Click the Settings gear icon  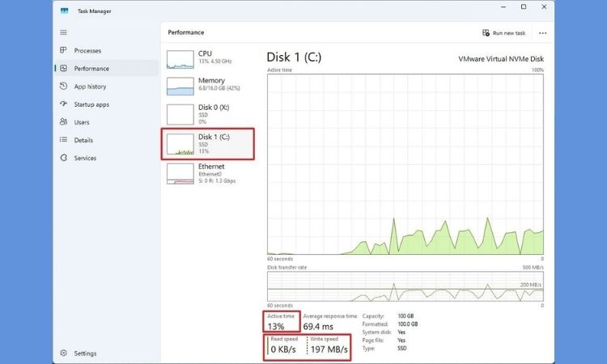pyautogui.click(x=63, y=353)
